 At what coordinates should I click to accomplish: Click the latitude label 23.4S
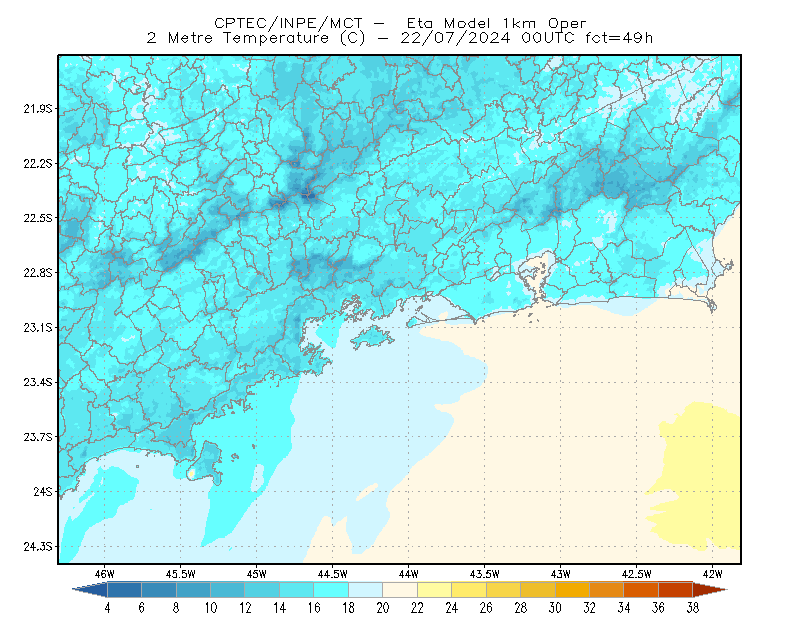[x=38, y=382]
